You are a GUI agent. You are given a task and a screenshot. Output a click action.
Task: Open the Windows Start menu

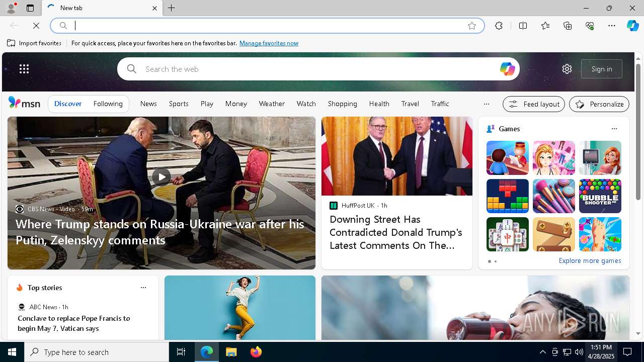pos(12,352)
